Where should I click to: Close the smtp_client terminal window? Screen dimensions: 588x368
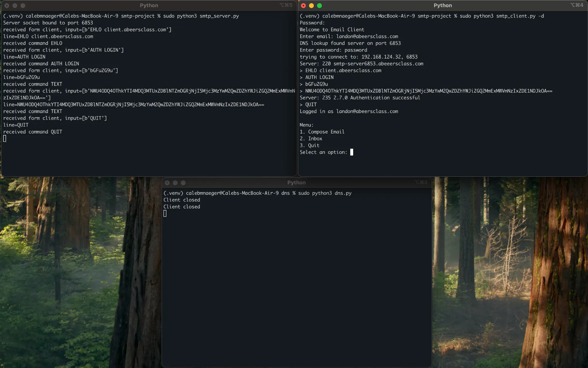tap(303, 5)
